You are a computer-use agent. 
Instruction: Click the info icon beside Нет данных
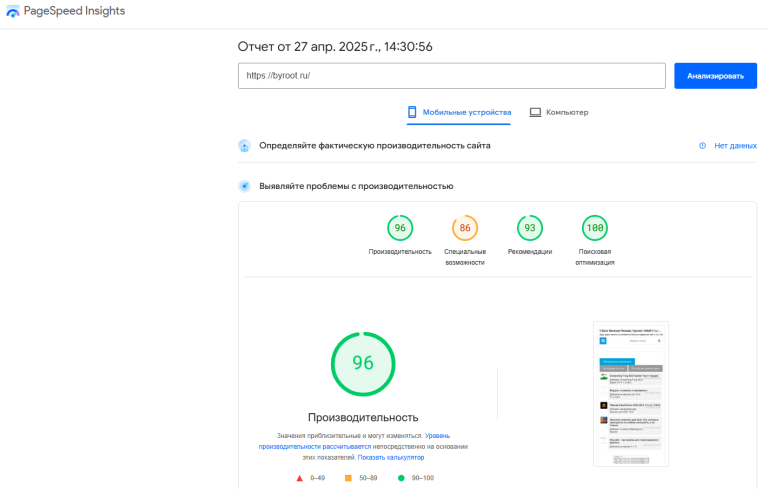(x=702, y=146)
